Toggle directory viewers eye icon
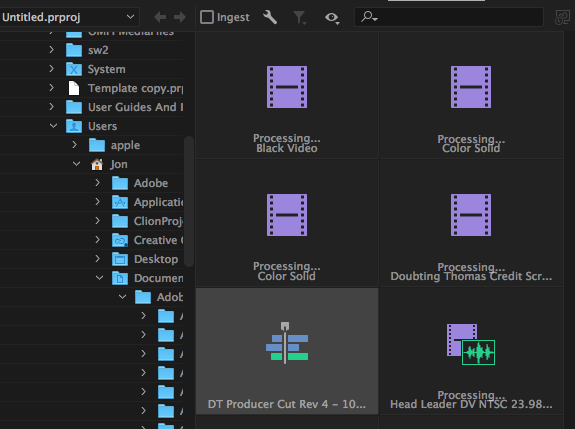 pyautogui.click(x=332, y=17)
